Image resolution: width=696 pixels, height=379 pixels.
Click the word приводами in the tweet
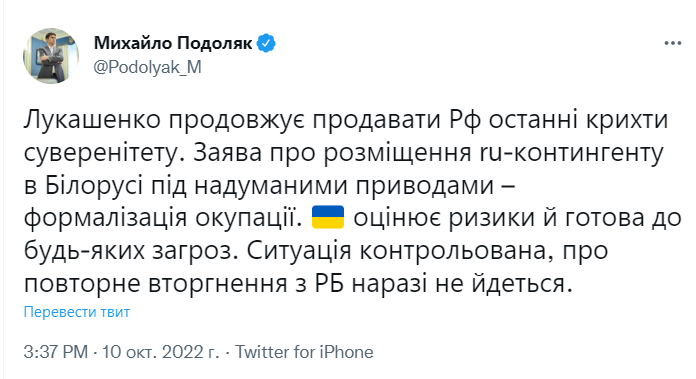[423, 186]
